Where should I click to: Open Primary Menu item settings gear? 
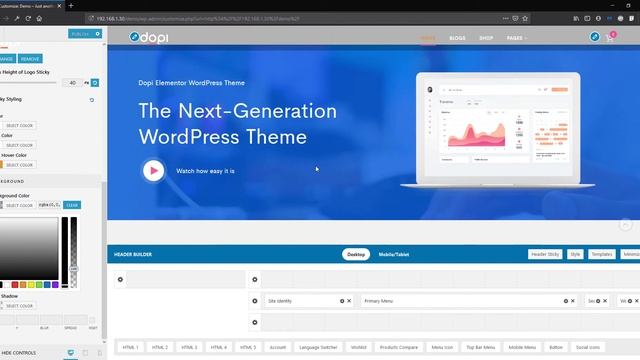click(x=566, y=301)
